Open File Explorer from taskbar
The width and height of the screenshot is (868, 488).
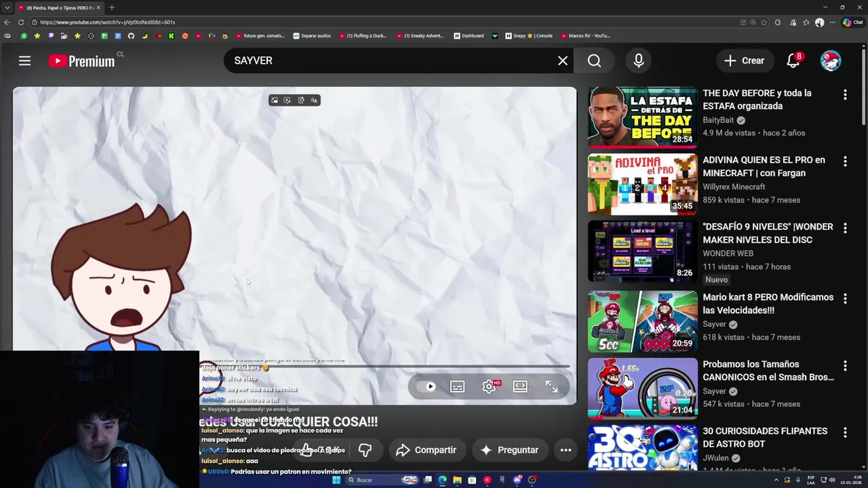457,480
